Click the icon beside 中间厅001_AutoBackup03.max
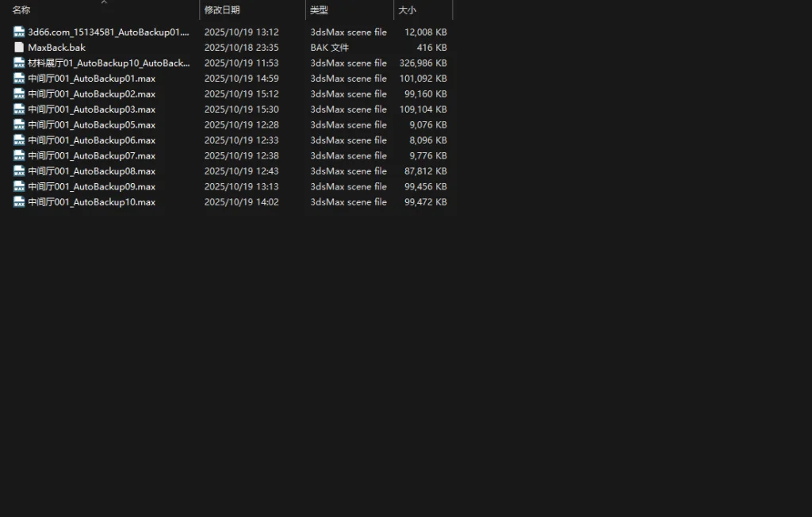The height and width of the screenshot is (517, 812). tap(19, 109)
